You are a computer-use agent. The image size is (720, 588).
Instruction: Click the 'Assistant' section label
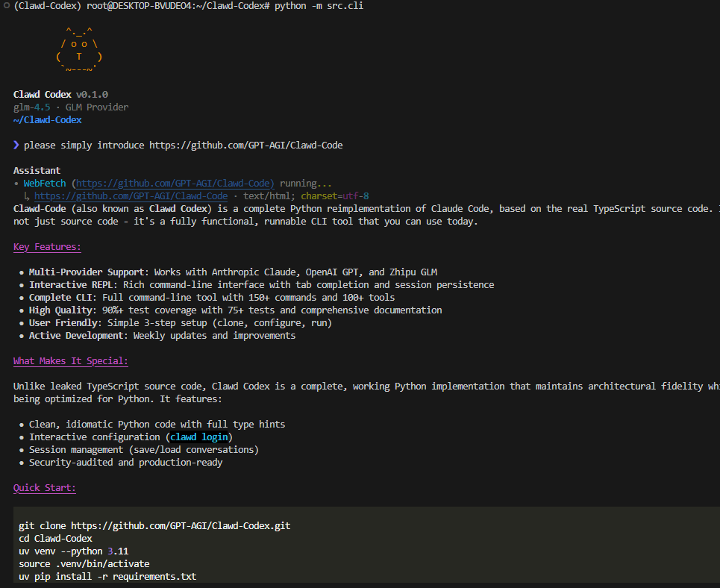tap(37, 169)
